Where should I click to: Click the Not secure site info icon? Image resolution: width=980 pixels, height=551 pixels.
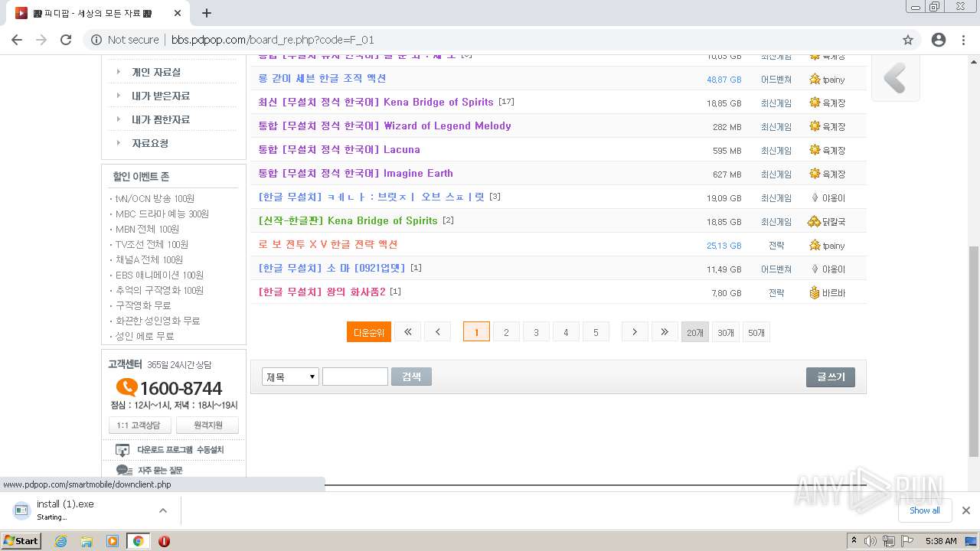coord(96,40)
